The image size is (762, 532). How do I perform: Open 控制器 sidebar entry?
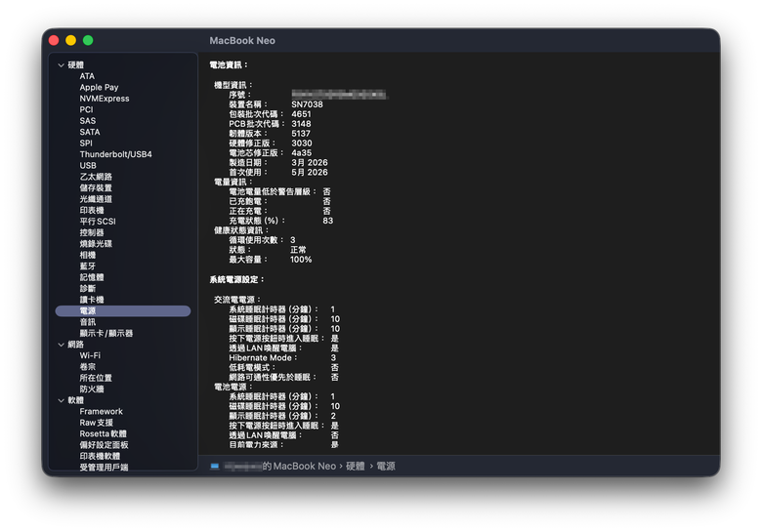point(92,232)
